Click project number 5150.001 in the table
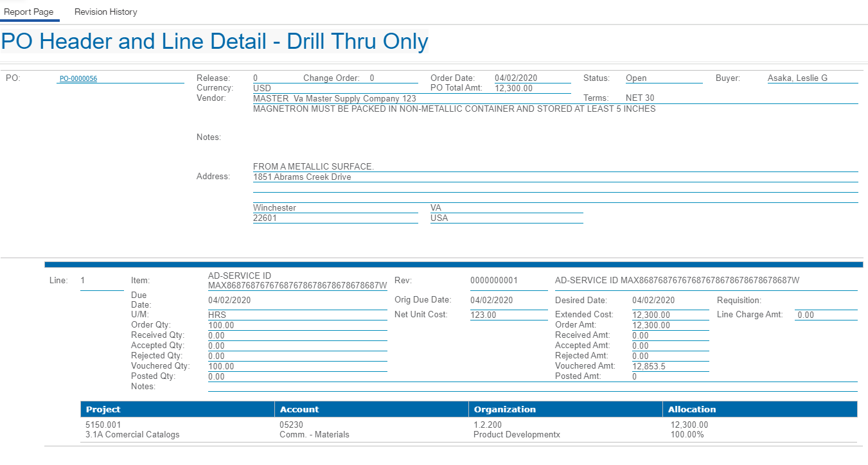Viewport: 868px width, 465px height. [x=103, y=425]
